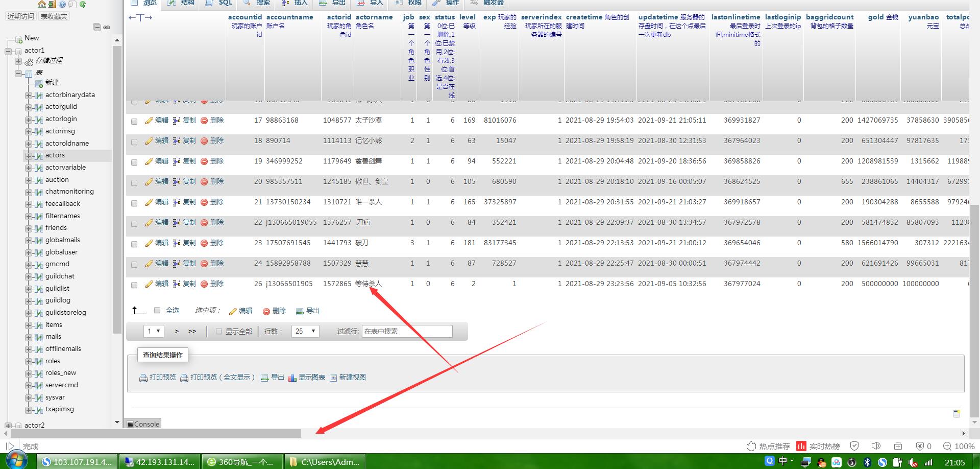Click the edit pencil for 破刀 row

(149, 243)
